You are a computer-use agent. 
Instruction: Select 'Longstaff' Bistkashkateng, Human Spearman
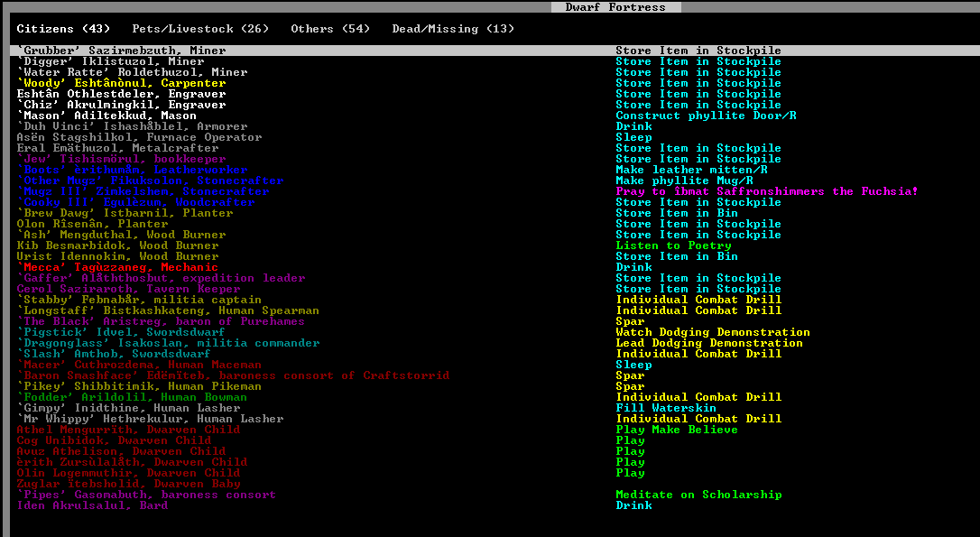point(168,310)
